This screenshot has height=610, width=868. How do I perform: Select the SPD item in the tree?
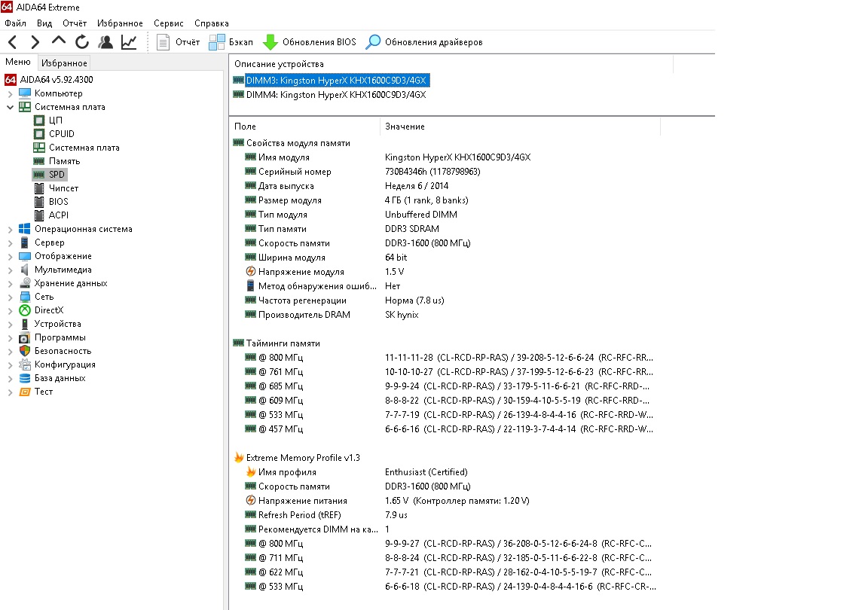coord(57,175)
